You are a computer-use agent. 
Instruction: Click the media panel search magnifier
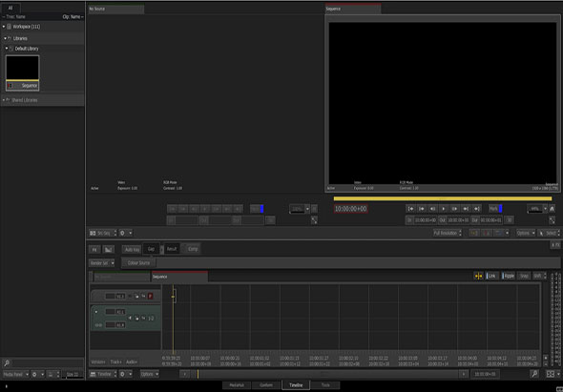pos(6,363)
